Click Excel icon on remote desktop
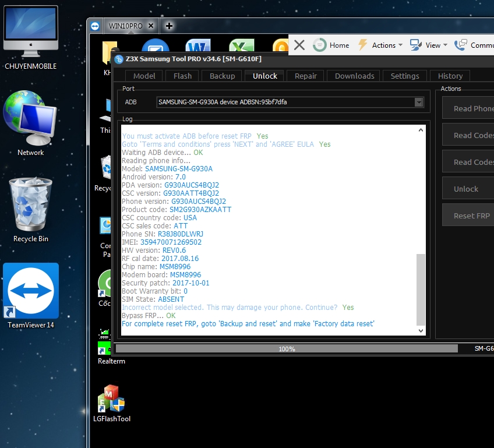 (x=242, y=45)
